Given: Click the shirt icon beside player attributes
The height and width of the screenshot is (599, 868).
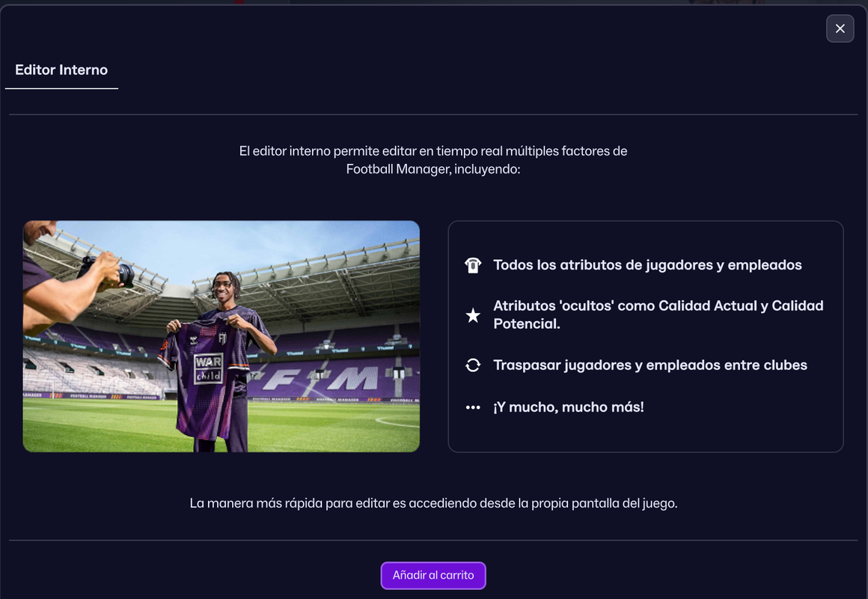Looking at the screenshot, I should coord(473,265).
